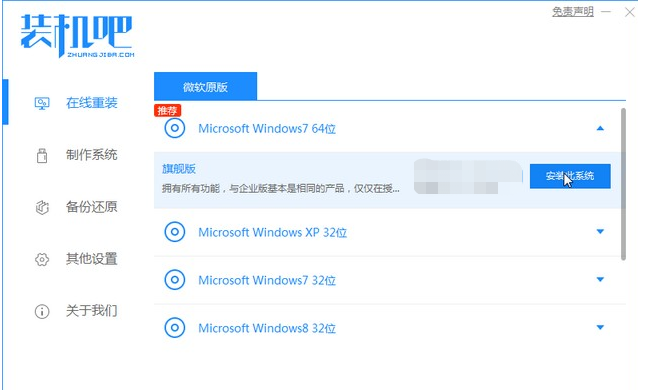
Task: Open the 免责声明 link
Action: click(x=573, y=12)
